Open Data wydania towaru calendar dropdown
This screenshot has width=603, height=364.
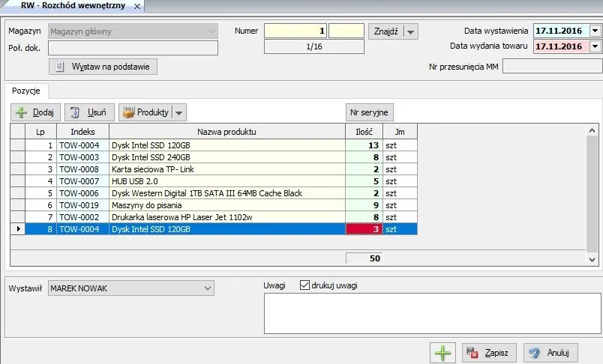tap(595, 46)
